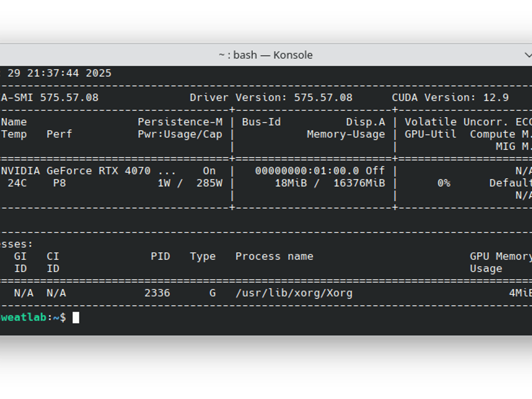
Task: Click the green sweatlab prompt hostname
Action: click(23, 317)
